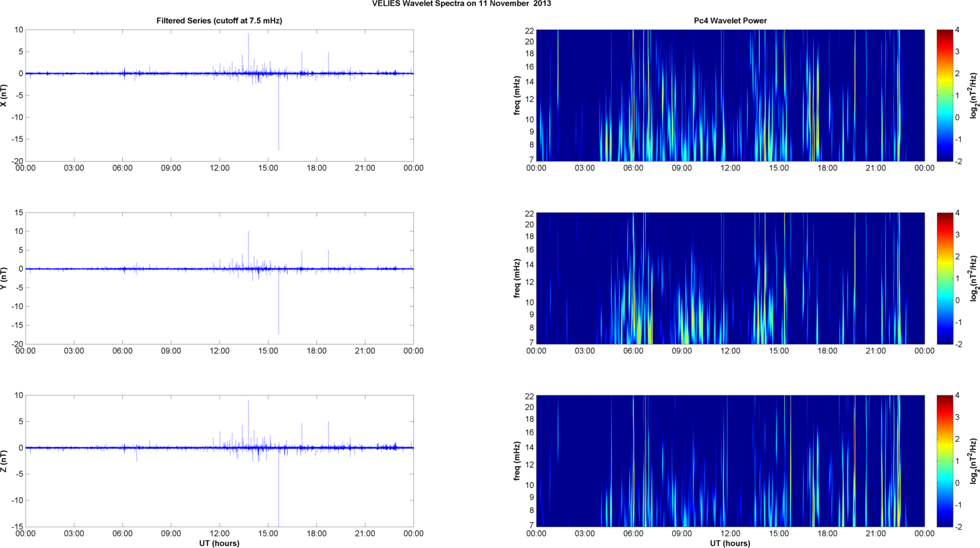Viewport: 980px width, 548px height.
Task: Click the middle wavelet panel's colorbar
Action: [944, 278]
